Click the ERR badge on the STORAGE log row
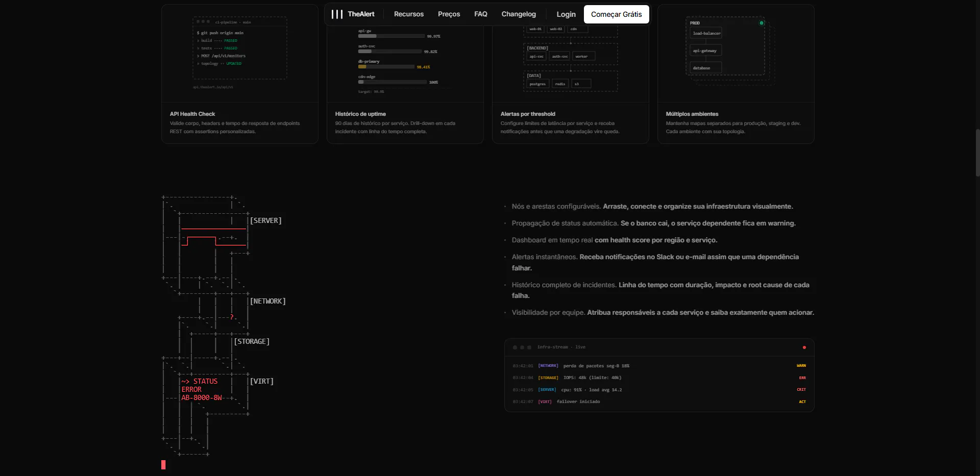980x476 pixels. pos(802,378)
